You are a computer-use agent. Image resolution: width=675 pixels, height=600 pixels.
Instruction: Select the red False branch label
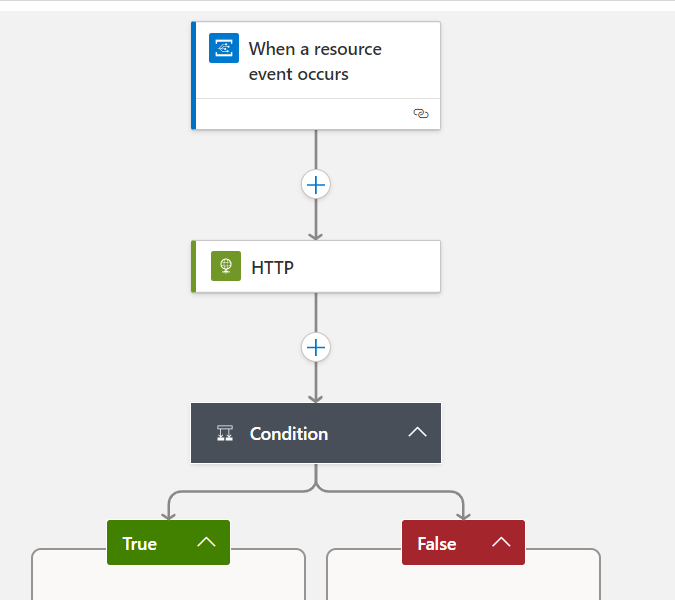(x=437, y=544)
